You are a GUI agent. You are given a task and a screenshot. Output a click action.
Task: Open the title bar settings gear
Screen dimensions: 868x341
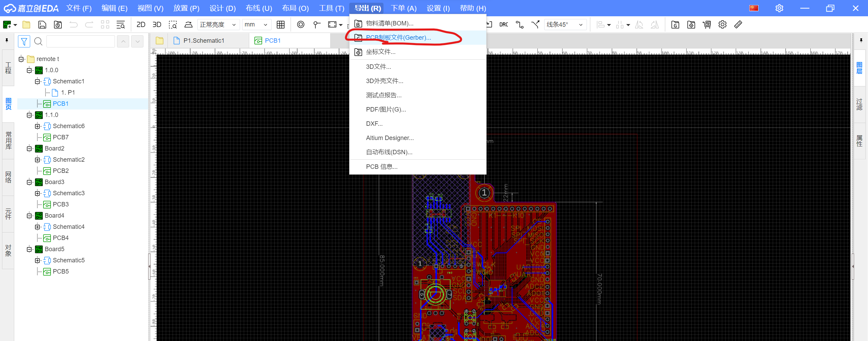(779, 8)
